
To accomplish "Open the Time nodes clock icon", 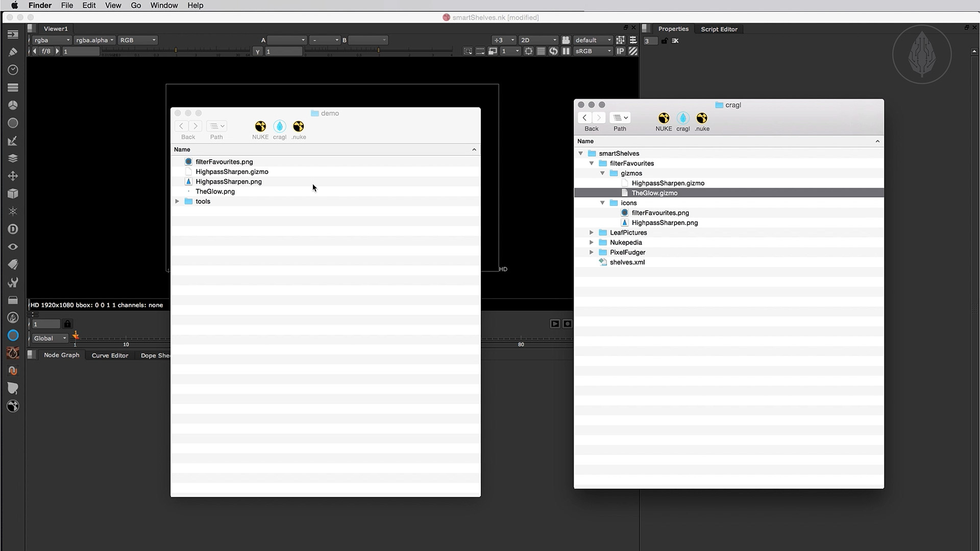I will click(x=13, y=69).
